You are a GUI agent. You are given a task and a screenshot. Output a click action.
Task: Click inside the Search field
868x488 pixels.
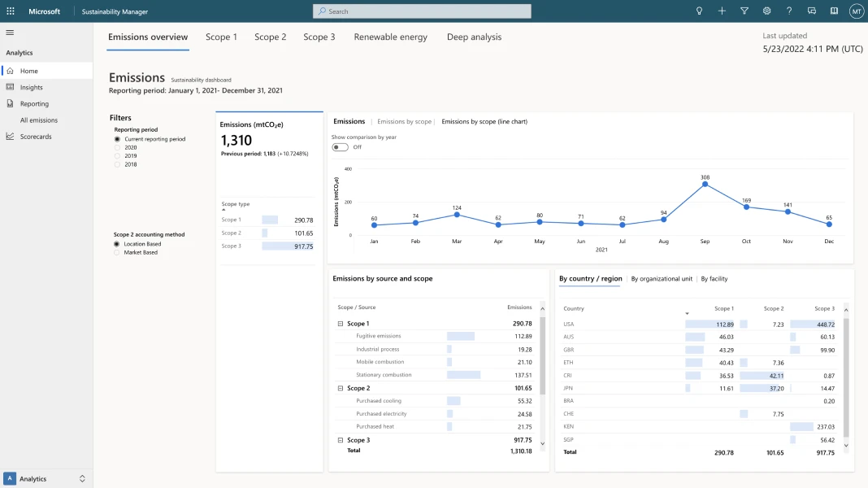(421, 11)
